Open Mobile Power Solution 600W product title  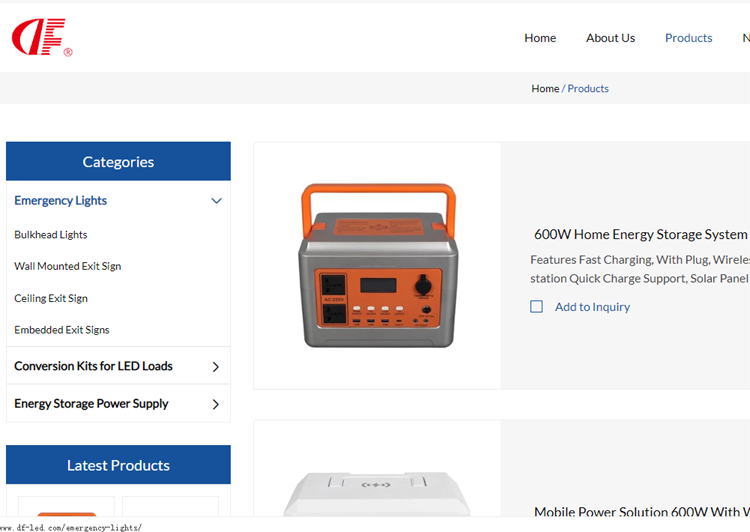[641, 512]
